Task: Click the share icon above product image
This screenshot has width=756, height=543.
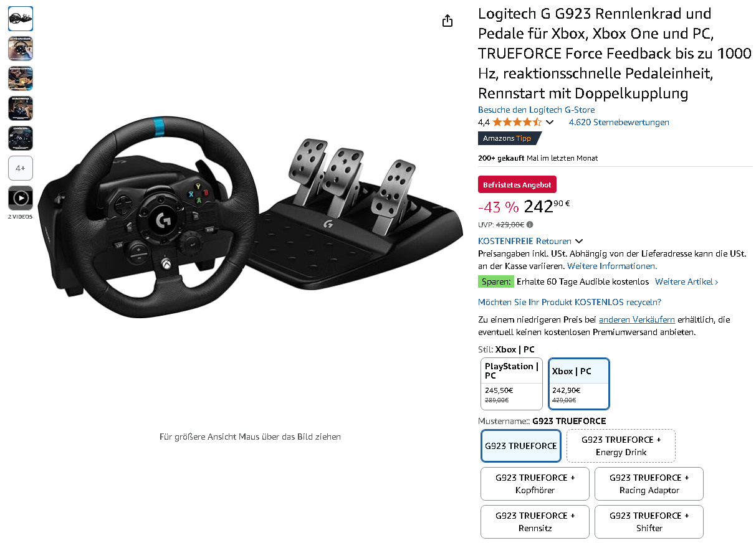Action: pyautogui.click(x=447, y=21)
